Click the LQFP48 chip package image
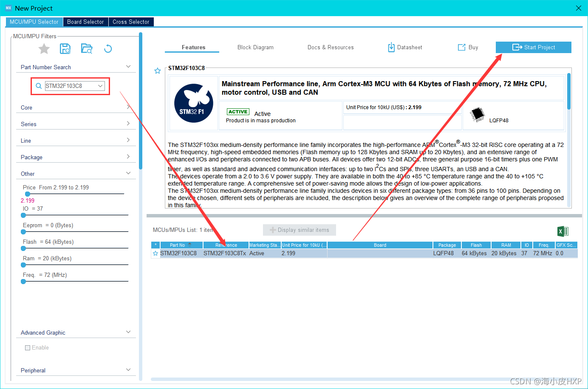Image resolution: width=588 pixels, height=389 pixels. tap(478, 114)
